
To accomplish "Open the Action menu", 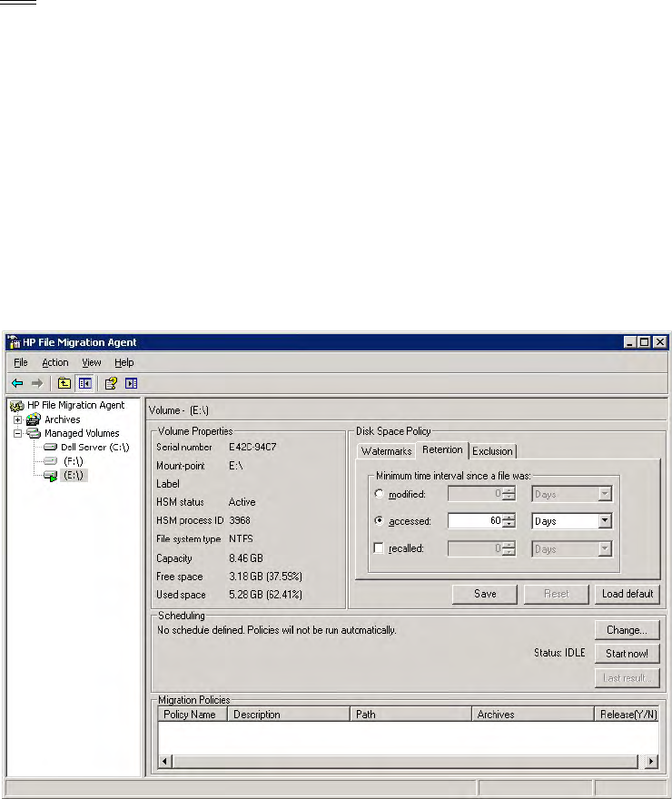I will coord(55,362).
